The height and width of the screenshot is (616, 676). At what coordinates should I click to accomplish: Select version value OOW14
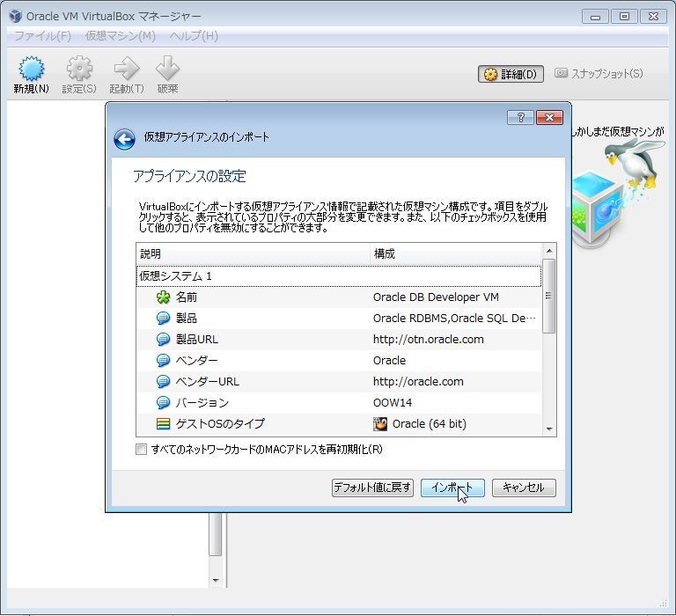click(x=393, y=403)
